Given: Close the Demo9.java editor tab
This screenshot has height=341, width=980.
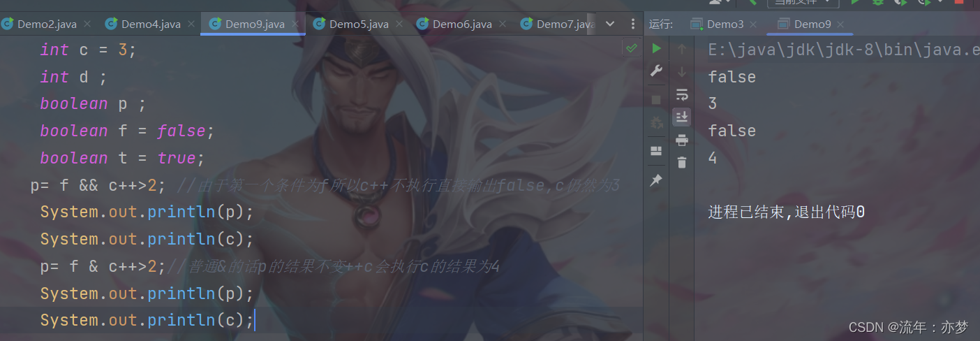Looking at the screenshot, I should pyautogui.click(x=295, y=24).
